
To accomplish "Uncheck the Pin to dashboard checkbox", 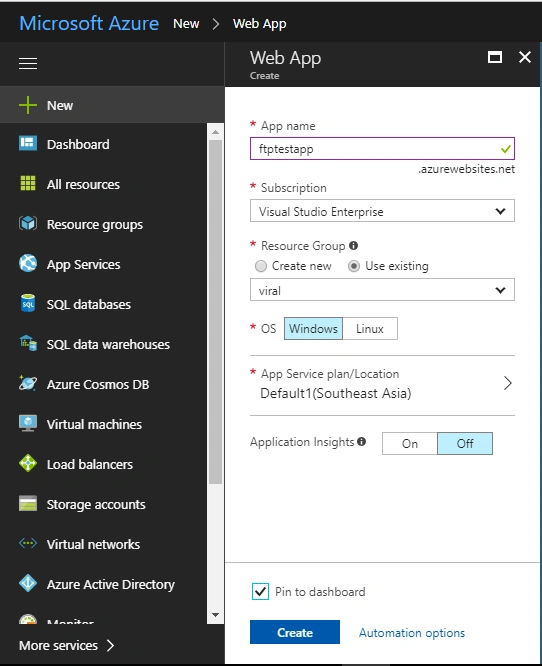I will [260, 591].
